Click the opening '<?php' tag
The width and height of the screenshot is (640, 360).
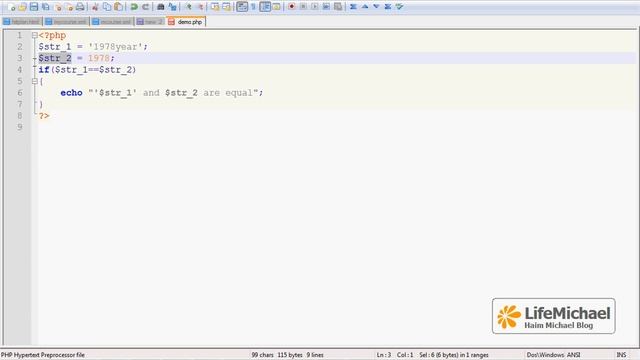[x=52, y=36]
